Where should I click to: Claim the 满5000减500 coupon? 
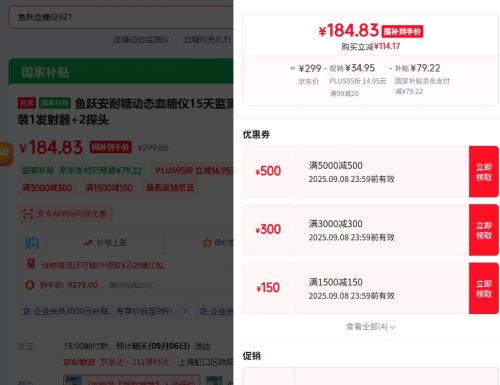coord(484,172)
